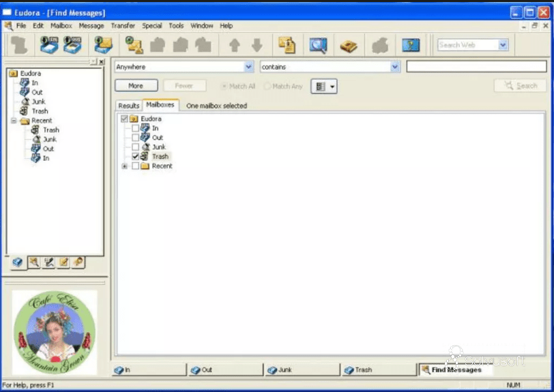This screenshot has height=392, width=554.
Task: Click the Reply to All toolbar icon
Action: click(x=181, y=45)
